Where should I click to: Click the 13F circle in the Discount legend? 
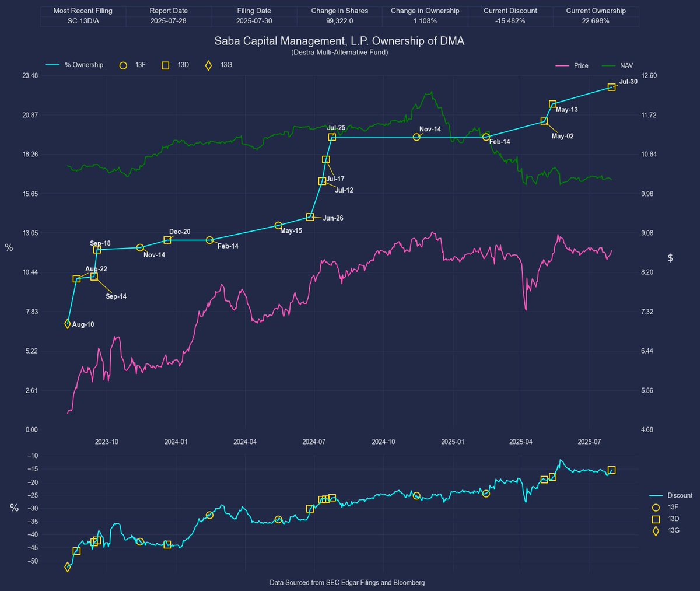[656, 508]
